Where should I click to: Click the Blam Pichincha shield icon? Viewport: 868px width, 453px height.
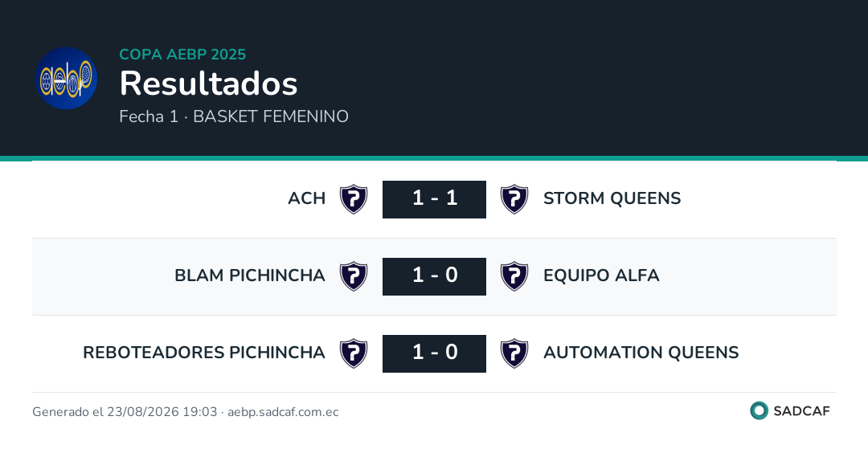pyautogui.click(x=354, y=276)
